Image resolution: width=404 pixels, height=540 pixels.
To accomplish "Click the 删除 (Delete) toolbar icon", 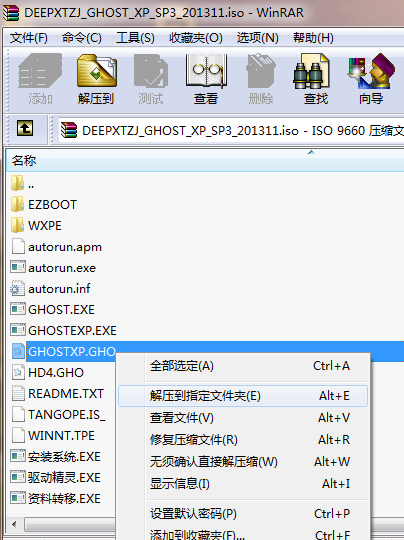I will point(261,71).
